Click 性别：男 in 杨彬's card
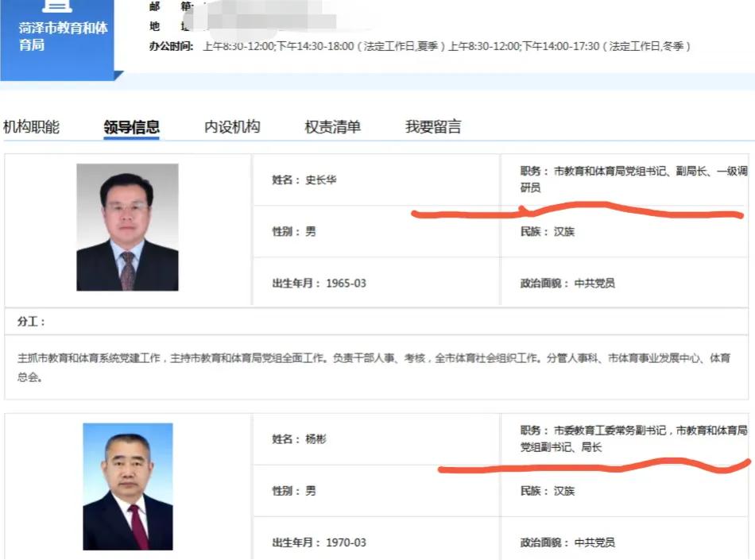 coord(294,491)
